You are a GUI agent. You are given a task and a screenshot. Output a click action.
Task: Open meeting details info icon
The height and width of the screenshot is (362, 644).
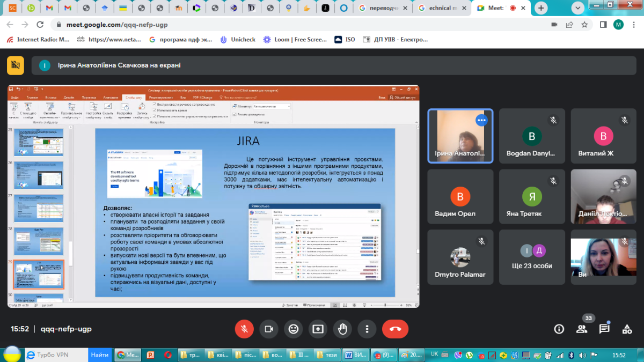(x=559, y=329)
